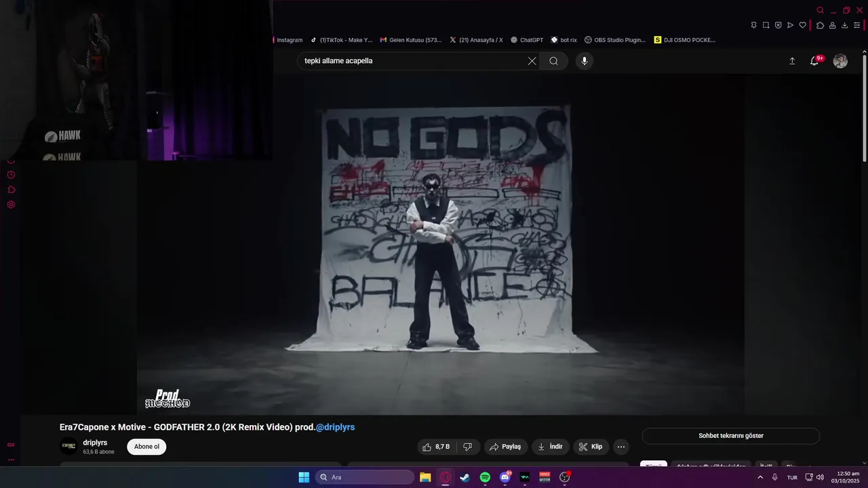Click Sohbet tekrarını göster button
The image size is (868, 488).
click(x=731, y=436)
